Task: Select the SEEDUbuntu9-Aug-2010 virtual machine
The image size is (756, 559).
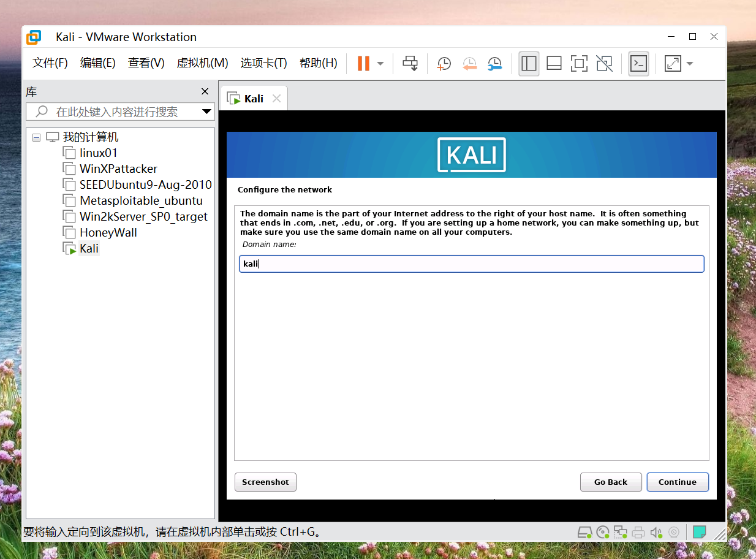Action: [145, 184]
